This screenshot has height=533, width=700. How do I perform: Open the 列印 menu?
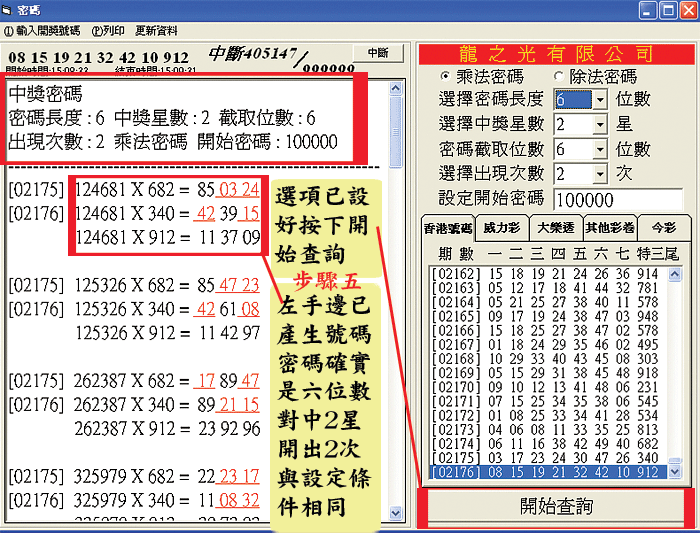coord(109,30)
